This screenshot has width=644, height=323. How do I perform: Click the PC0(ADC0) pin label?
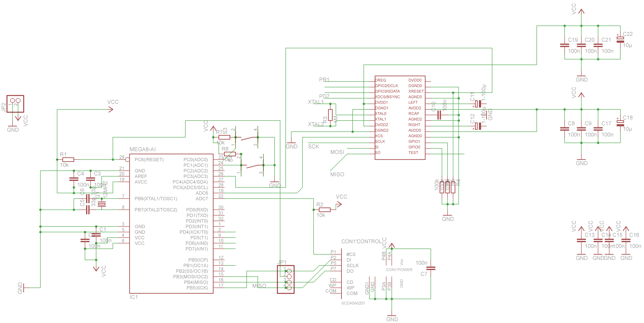point(196,160)
